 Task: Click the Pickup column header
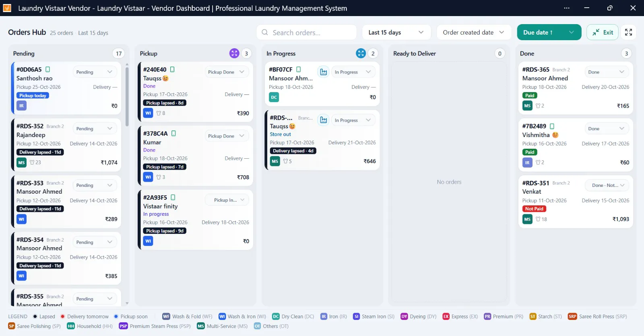coord(149,53)
